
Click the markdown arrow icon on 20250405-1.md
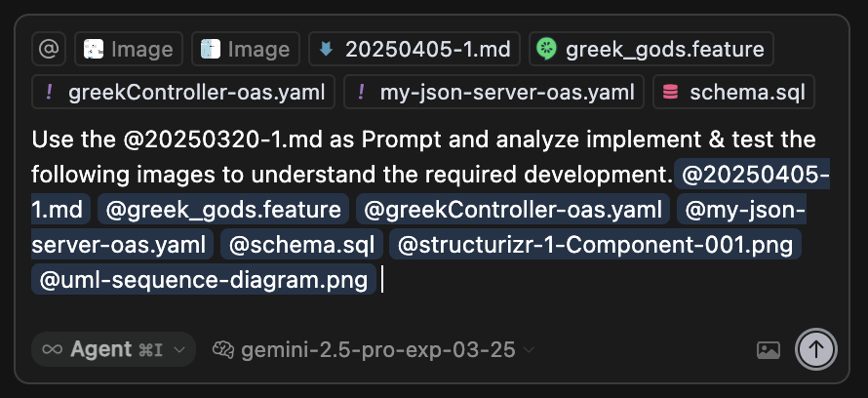tap(327, 50)
